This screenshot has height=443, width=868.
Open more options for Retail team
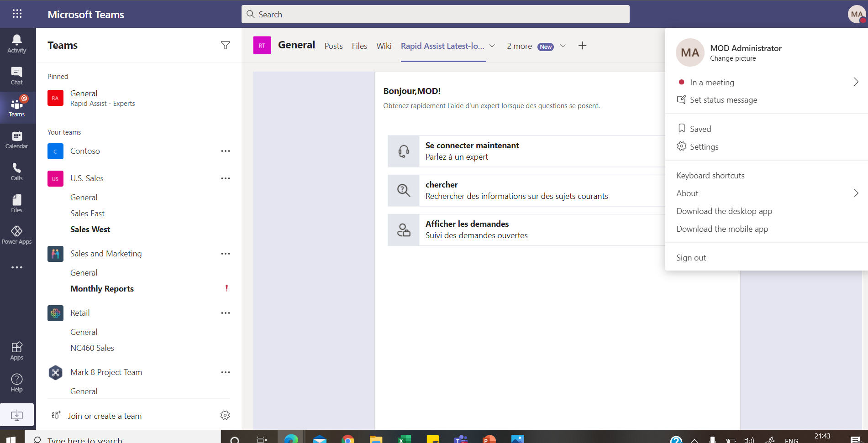pos(226,313)
